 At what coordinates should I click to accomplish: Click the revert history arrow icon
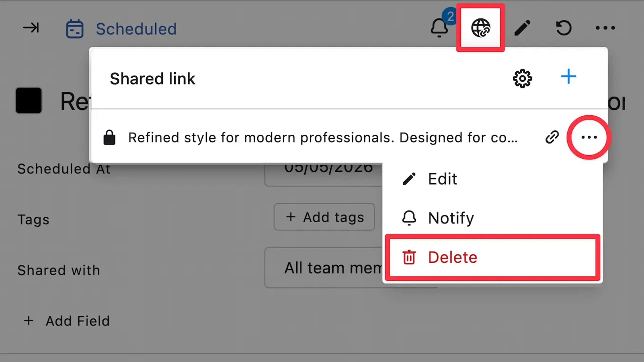pyautogui.click(x=564, y=28)
